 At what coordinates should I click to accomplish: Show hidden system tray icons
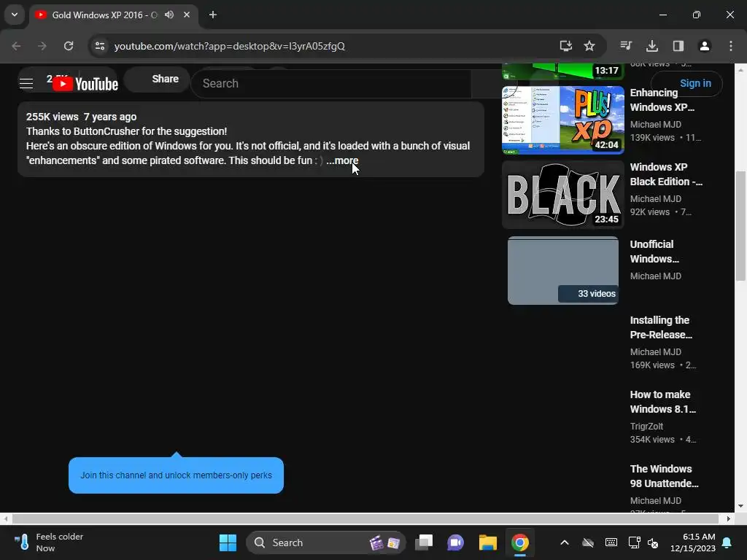[565, 542]
